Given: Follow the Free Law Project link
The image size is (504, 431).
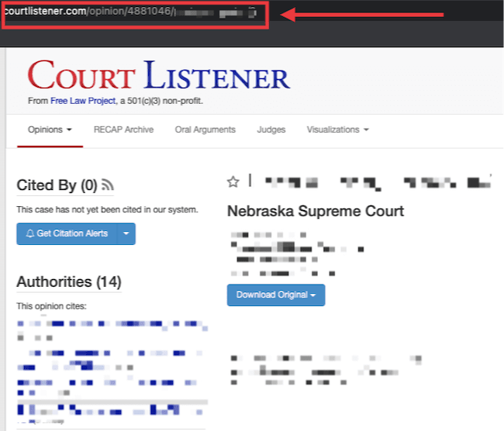Looking at the screenshot, I should click(x=83, y=101).
